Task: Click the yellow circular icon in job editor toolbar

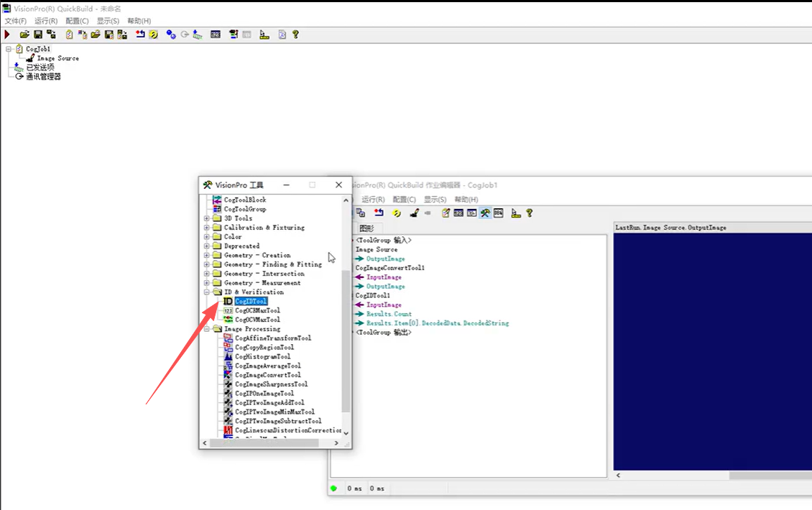Action: [397, 213]
